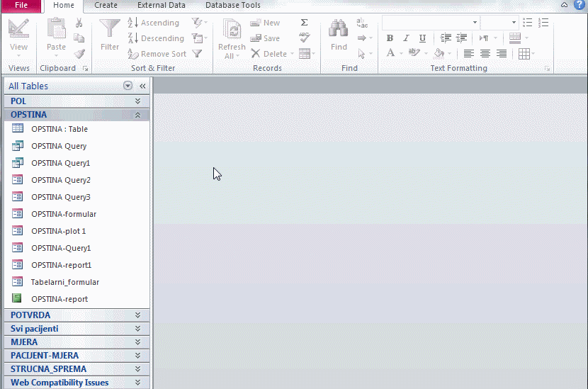Click the Totals sigma icon

[x=305, y=23]
